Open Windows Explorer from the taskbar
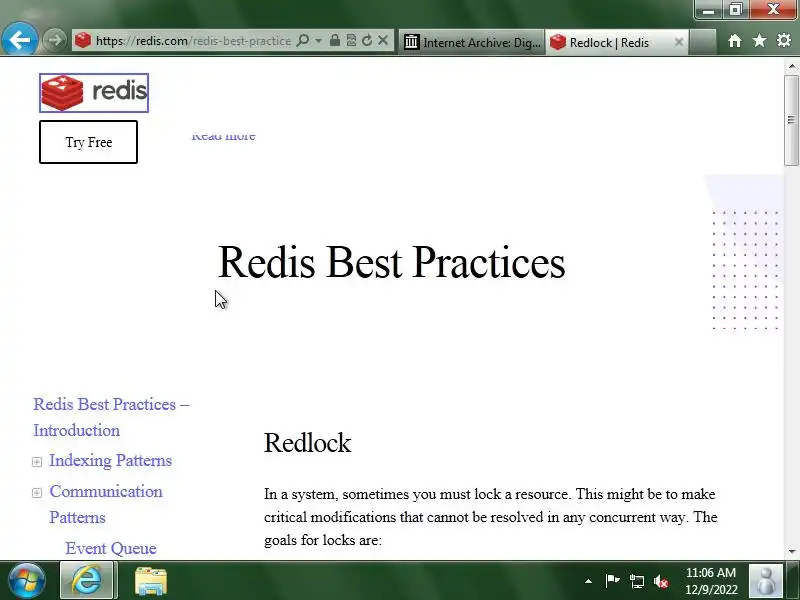Viewport: 800px width, 600px height. pos(151,581)
